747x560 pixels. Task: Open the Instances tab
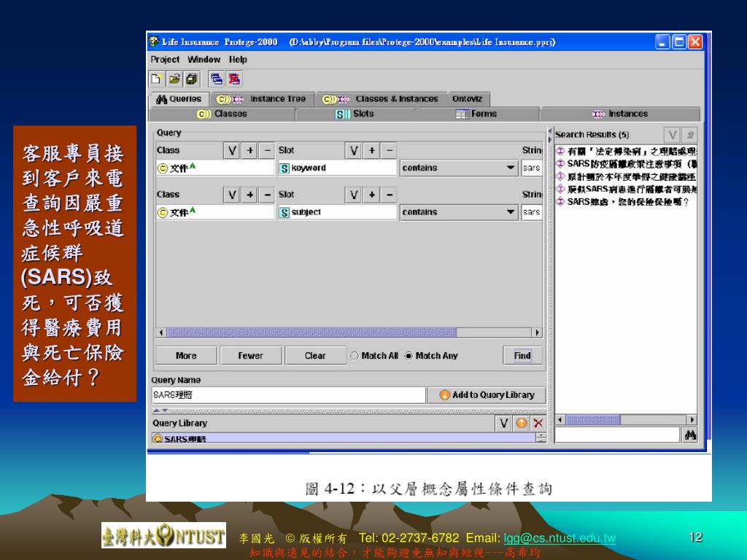620,114
